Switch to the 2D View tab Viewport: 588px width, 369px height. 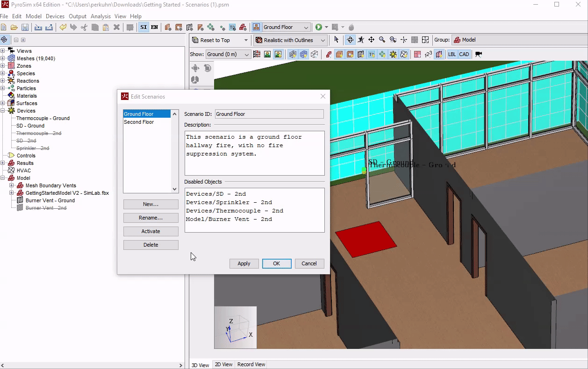pos(223,364)
